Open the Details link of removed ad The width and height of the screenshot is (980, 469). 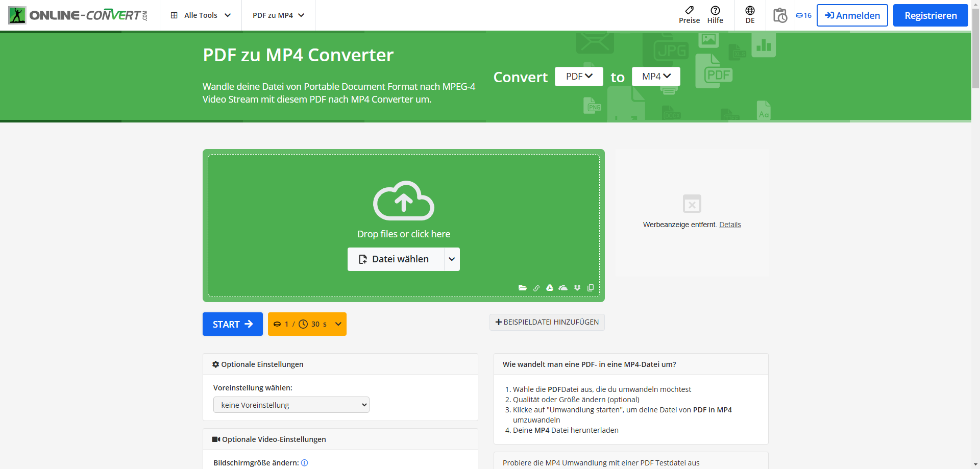point(730,225)
